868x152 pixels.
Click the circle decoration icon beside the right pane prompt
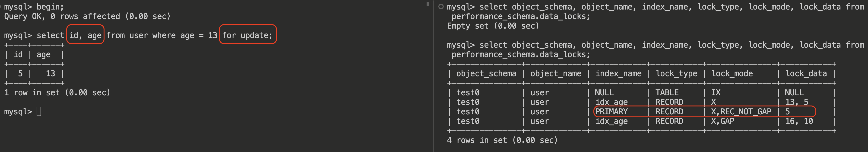coord(441,7)
